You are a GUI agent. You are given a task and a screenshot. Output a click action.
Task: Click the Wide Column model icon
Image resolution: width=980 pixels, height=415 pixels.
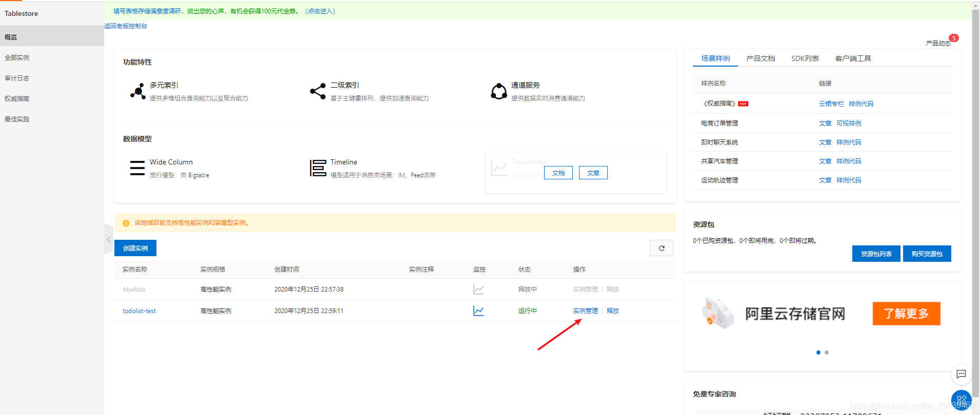pyautogui.click(x=137, y=168)
